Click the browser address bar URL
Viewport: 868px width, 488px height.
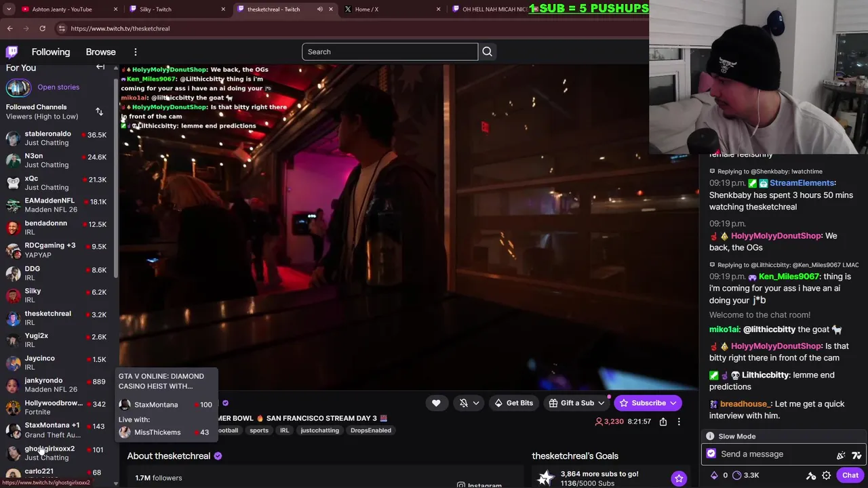point(120,28)
